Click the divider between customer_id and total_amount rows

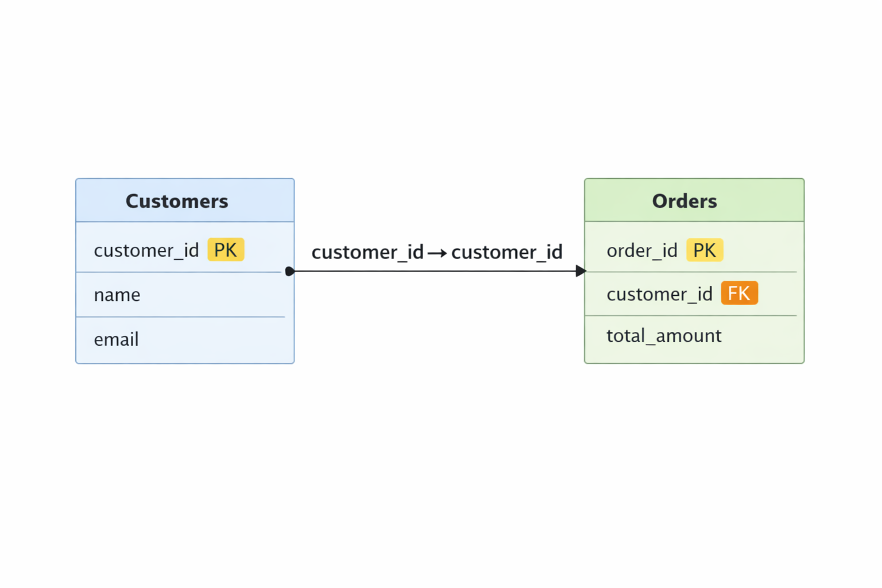(691, 315)
